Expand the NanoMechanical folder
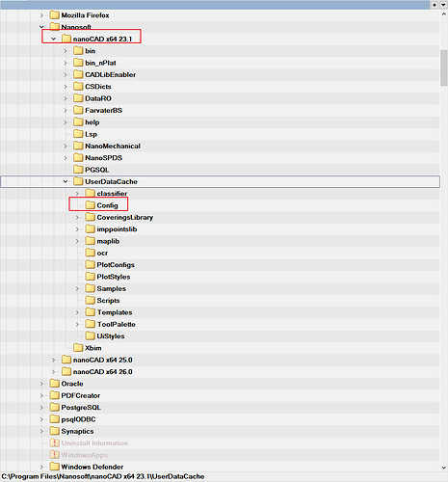The image size is (448, 482). click(x=66, y=146)
